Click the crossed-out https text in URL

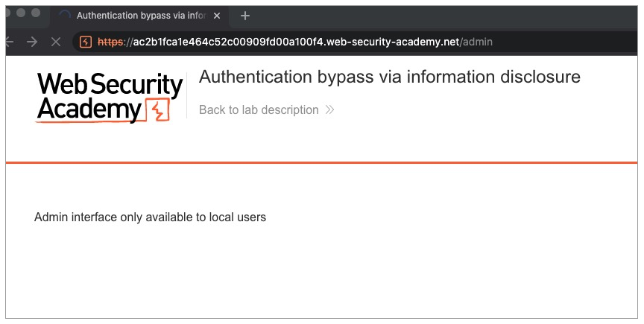click(110, 42)
